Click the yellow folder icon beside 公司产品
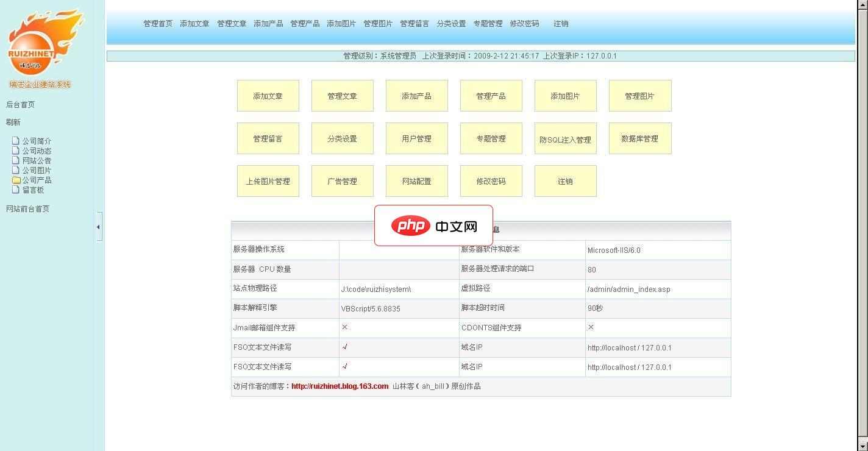 coord(15,180)
